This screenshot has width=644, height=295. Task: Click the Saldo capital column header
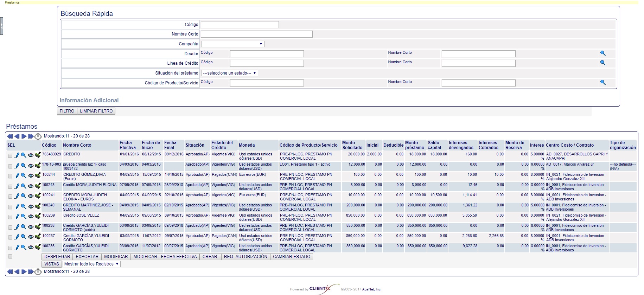pyautogui.click(x=434, y=145)
